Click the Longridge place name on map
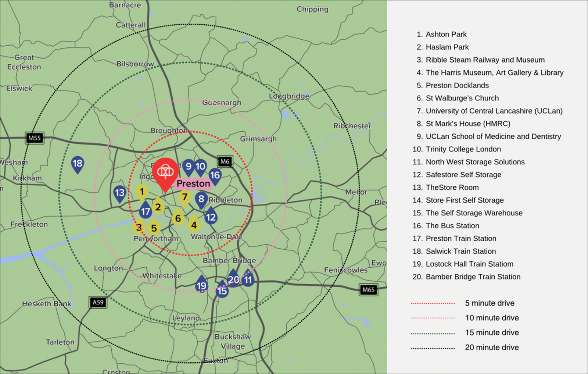The width and height of the screenshot is (588, 374). (289, 96)
